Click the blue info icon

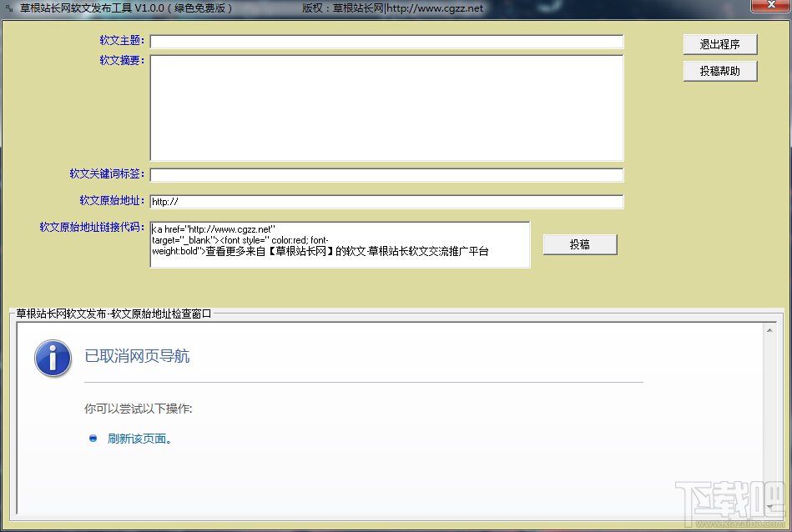[x=53, y=358]
